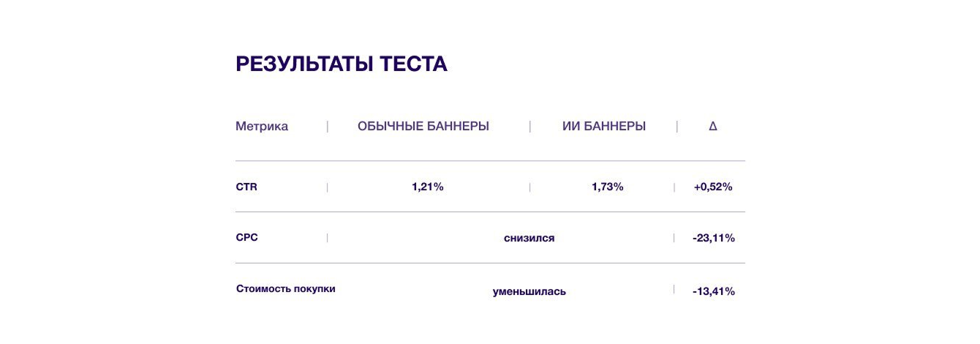
Task: Select the снизился cell text
Action: [529, 238]
